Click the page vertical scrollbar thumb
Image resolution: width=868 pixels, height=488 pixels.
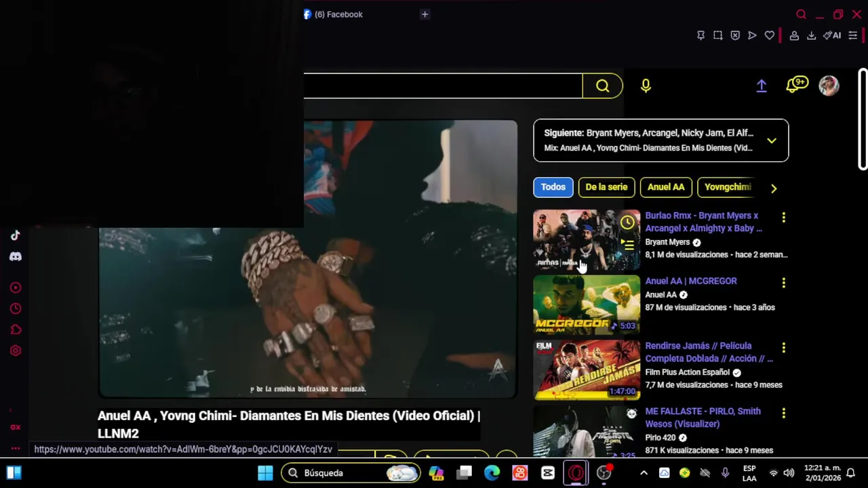(x=863, y=119)
